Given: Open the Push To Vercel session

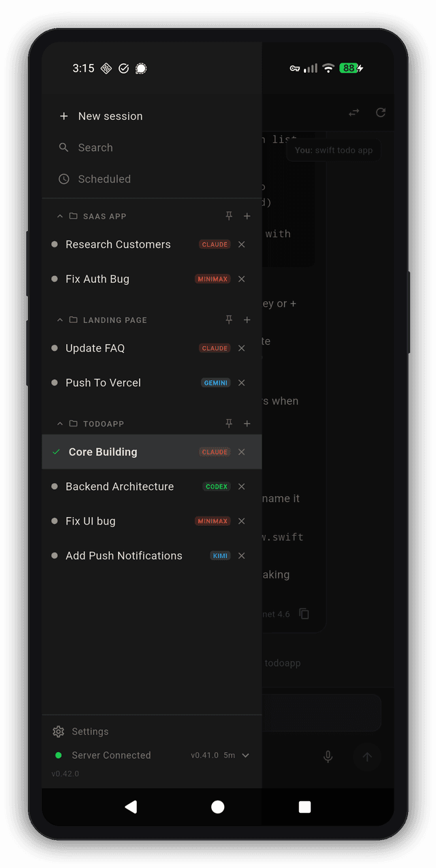Looking at the screenshot, I should (x=103, y=382).
